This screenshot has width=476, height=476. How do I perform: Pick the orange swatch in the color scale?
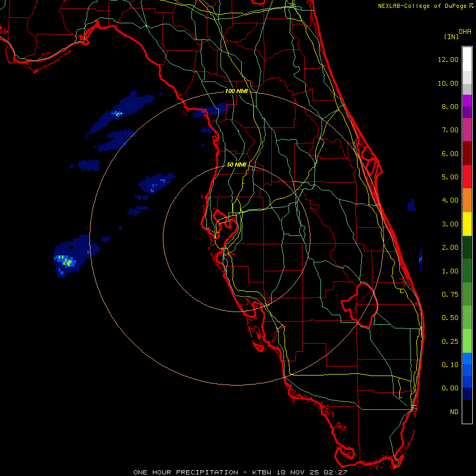coord(467,200)
